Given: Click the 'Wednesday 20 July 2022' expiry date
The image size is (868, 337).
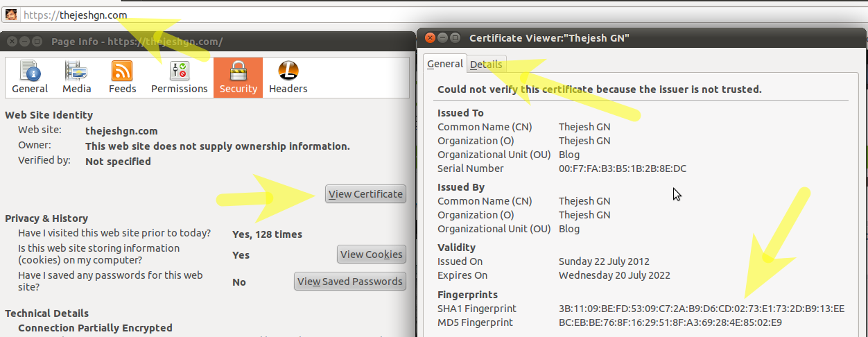Looking at the screenshot, I should (x=614, y=275).
